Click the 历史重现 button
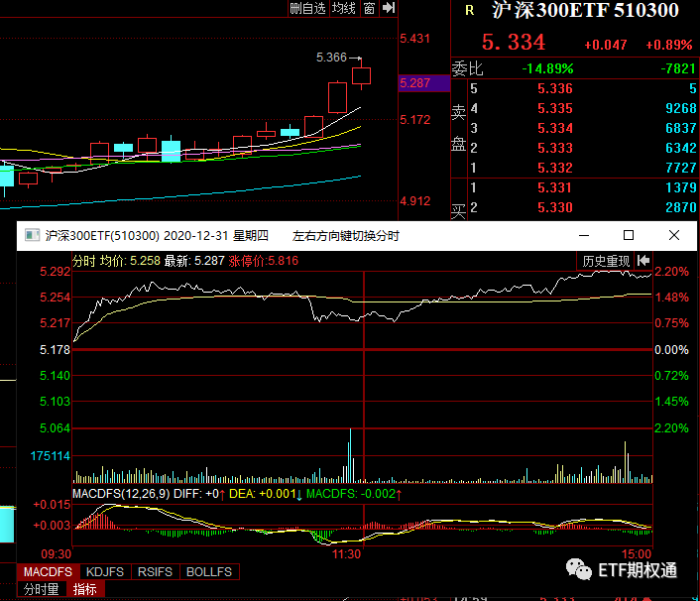Viewport: 700px width, 601px height. [x=606, y=261]
